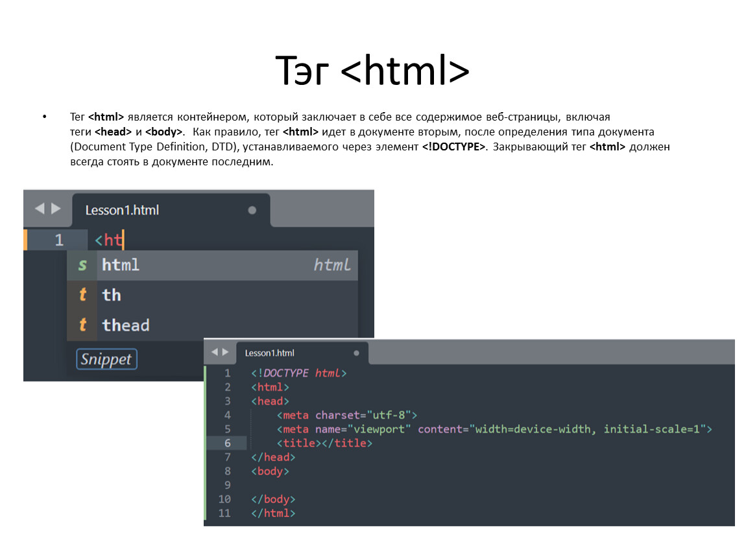Click the meta charset "utf-8" line
Image resolution: width=746 pixels, height=560 pixels.
click(x=347, y=415)
